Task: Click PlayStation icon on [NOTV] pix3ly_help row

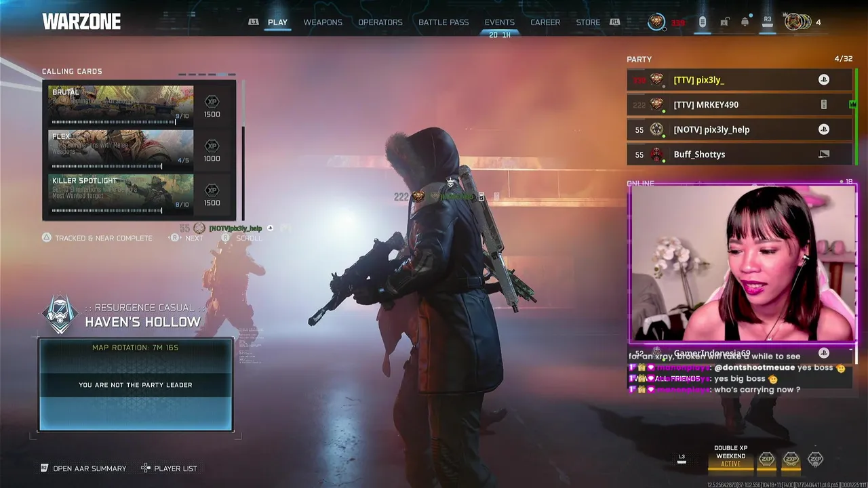Action: [x=824, y=129]
